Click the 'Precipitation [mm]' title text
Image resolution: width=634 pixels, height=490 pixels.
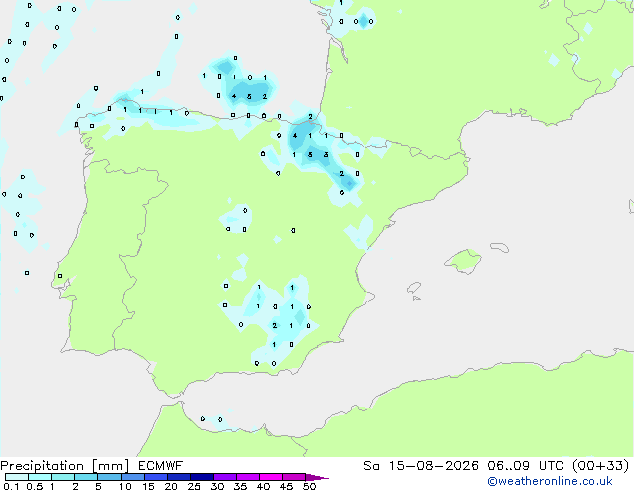65,466
